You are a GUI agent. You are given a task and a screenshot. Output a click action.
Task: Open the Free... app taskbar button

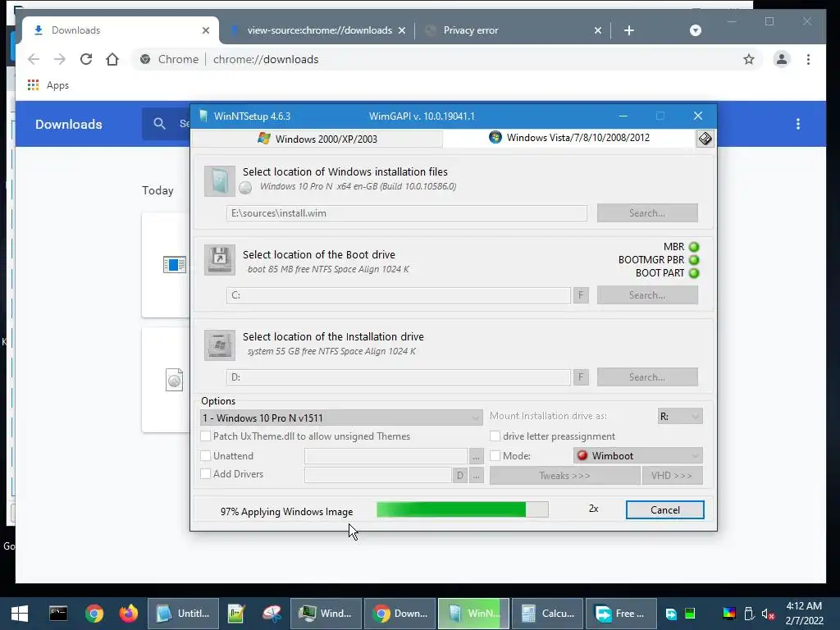coord(621,614)
